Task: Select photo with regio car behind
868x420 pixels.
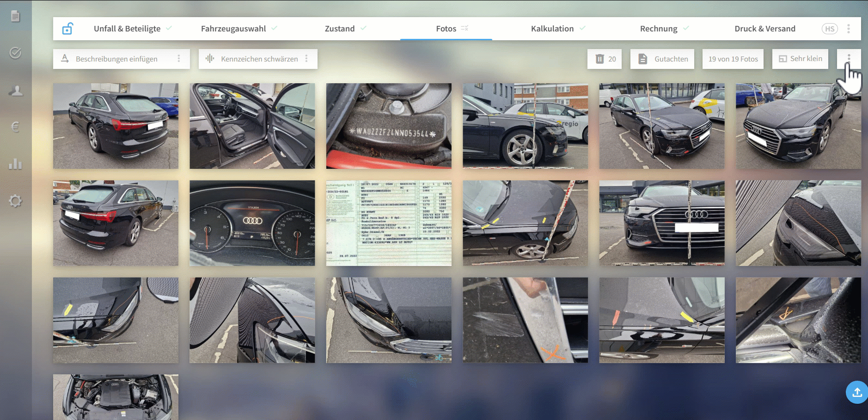Action: pyautogui.click(x=526, y=126)
